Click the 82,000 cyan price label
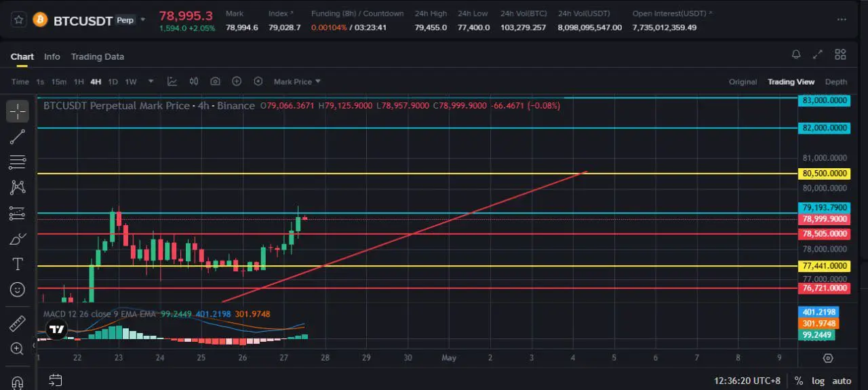 (x=825, y=128)
